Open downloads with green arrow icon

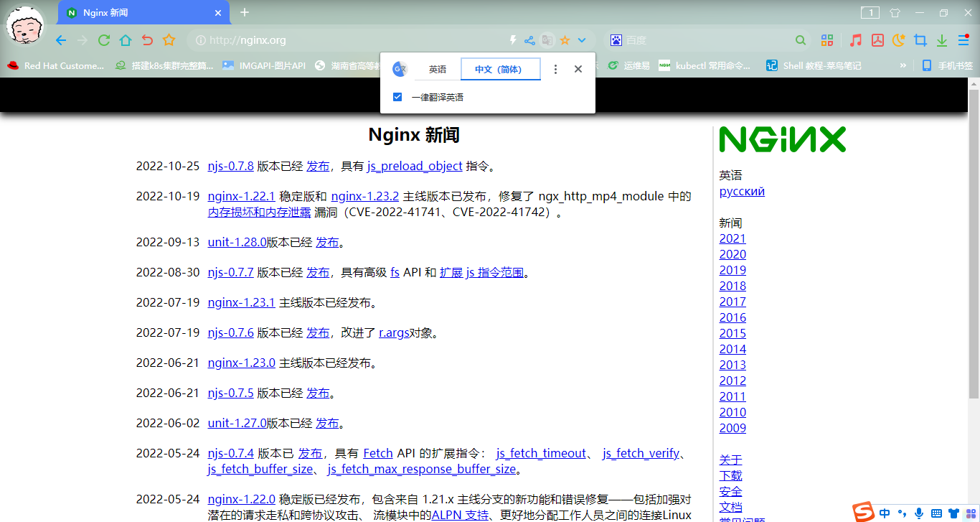(942, 40)
